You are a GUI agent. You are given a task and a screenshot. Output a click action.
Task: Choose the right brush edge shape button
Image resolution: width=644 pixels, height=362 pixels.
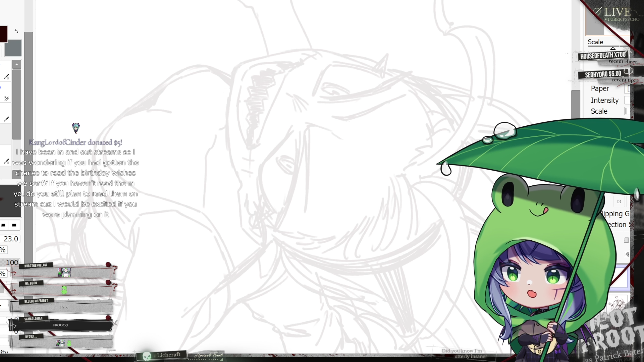click(14, 225)
